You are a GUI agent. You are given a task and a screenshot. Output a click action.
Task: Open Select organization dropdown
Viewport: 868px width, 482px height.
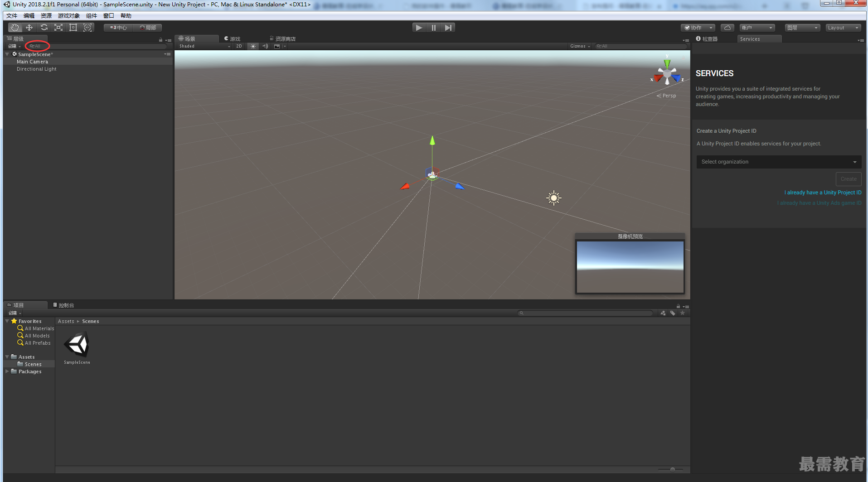pyautogui.click(x=779, y=162)
